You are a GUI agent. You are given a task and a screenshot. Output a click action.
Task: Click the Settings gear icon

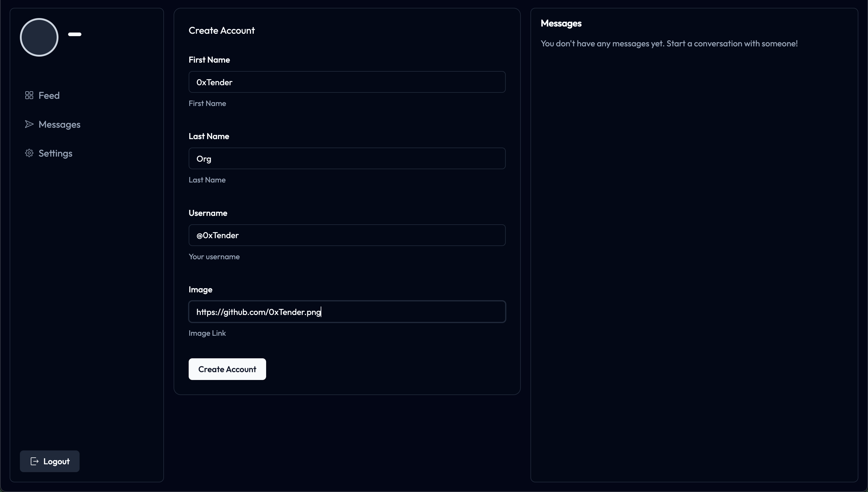click(29, 153)
